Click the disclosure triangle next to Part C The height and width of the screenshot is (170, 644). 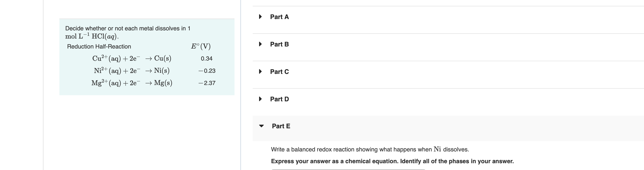pyautogui.click(x=260, y=72)
